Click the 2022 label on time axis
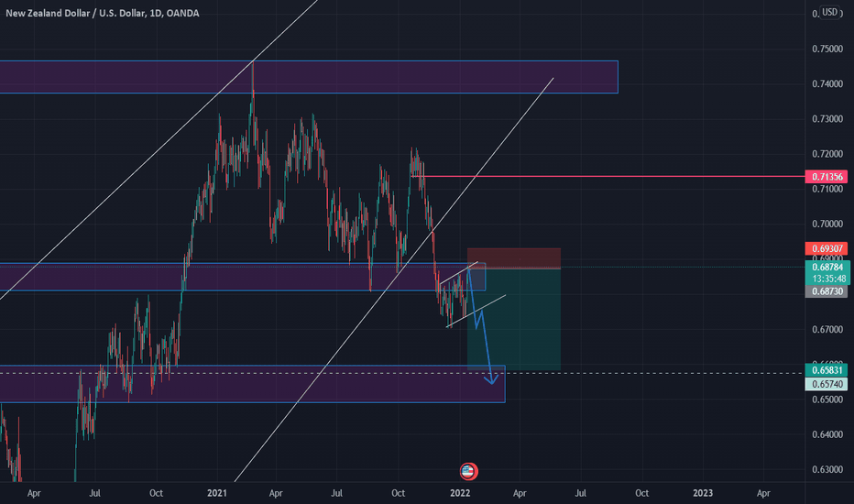The width and height of the screenshot is (854, 504). 460,493
